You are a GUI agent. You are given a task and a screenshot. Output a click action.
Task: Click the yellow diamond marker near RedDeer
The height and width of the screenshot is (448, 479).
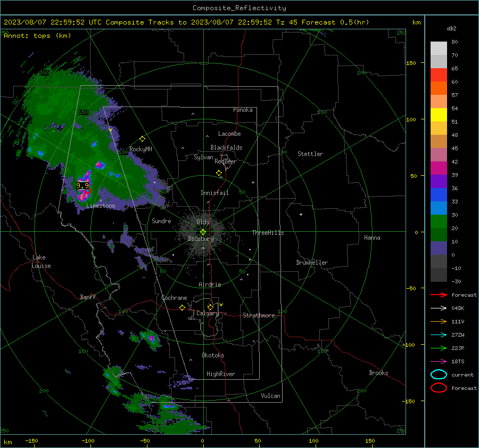click(x=219, y=173)
